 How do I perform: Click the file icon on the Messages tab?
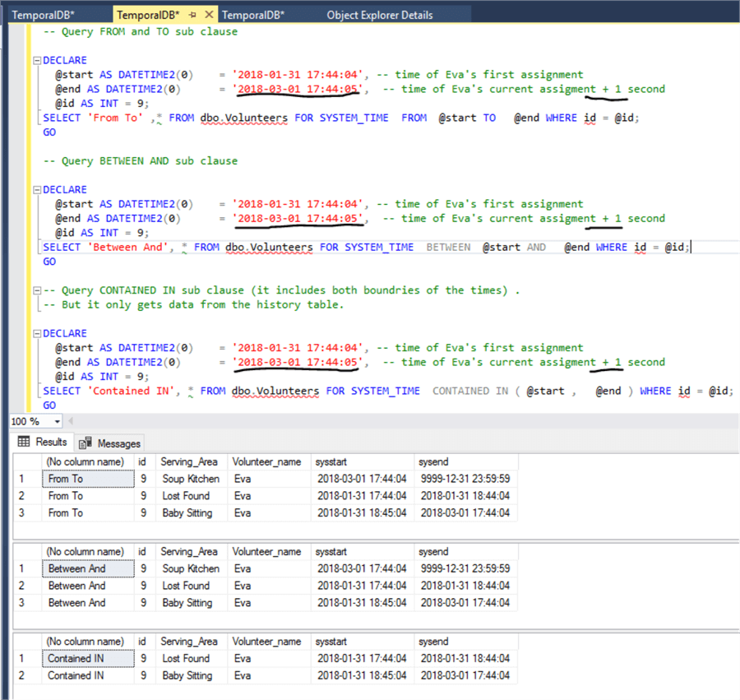83,443
